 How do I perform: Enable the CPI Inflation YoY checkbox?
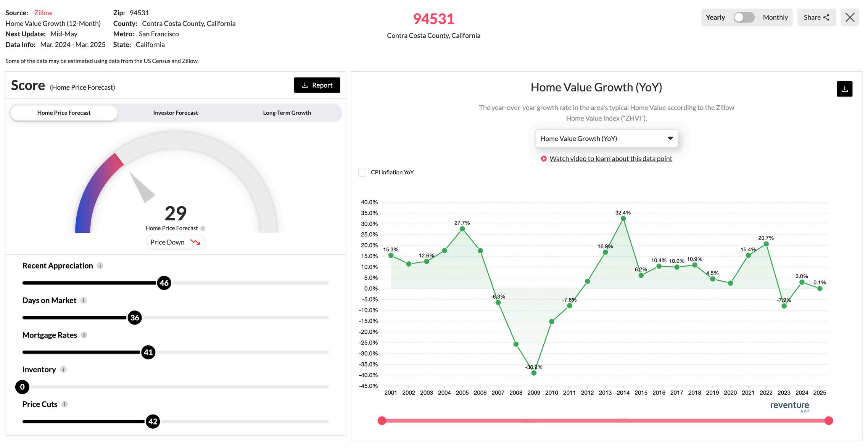(362, 172)
